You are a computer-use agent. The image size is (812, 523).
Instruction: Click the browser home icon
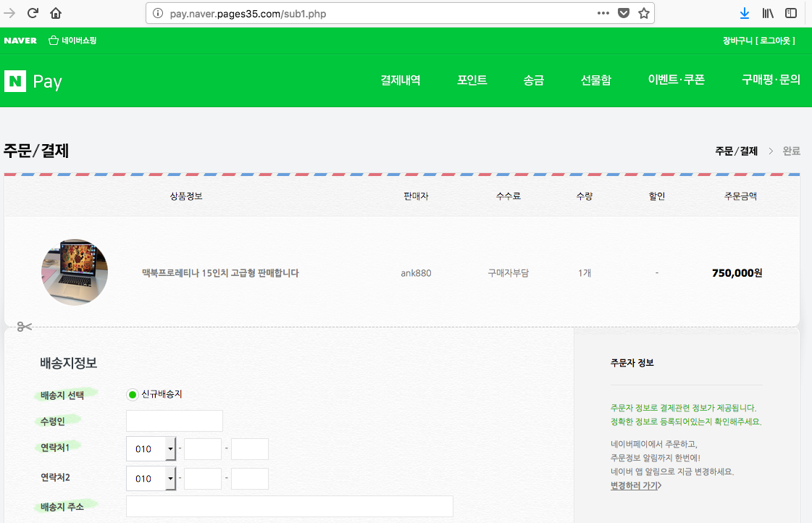[x=55, y=12]
